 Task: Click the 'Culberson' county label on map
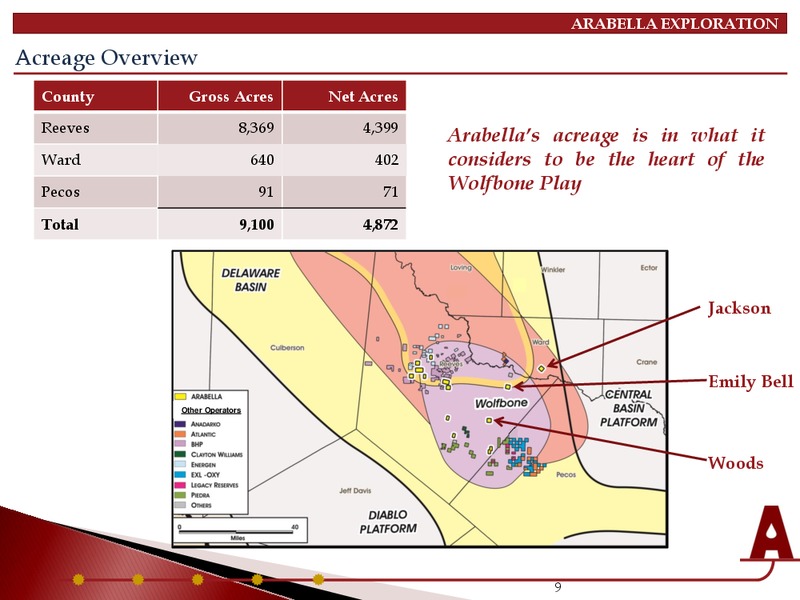pos(287,348)
